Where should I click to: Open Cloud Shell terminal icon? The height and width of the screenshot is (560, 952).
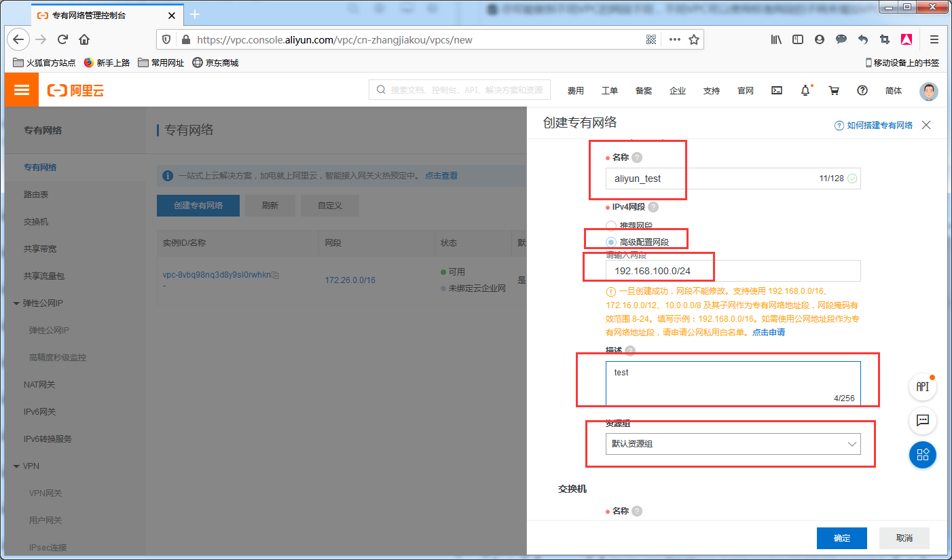pos(776,90)
